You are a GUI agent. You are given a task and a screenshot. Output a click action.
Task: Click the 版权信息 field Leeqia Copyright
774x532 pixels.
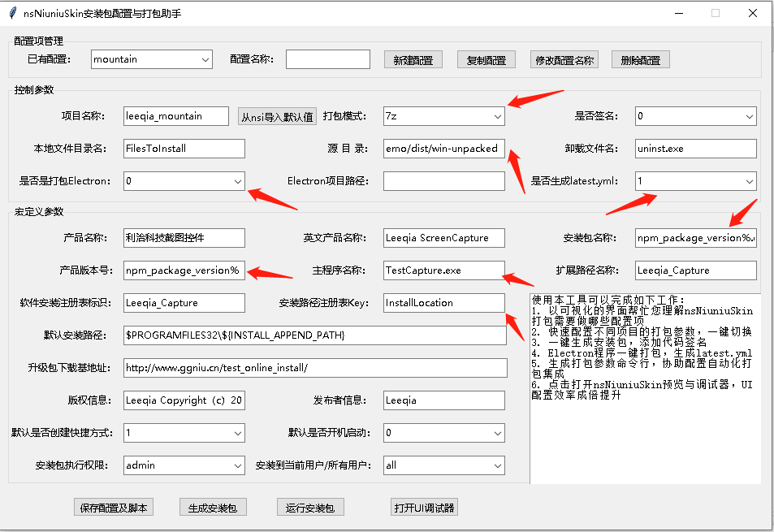(184, 400)
